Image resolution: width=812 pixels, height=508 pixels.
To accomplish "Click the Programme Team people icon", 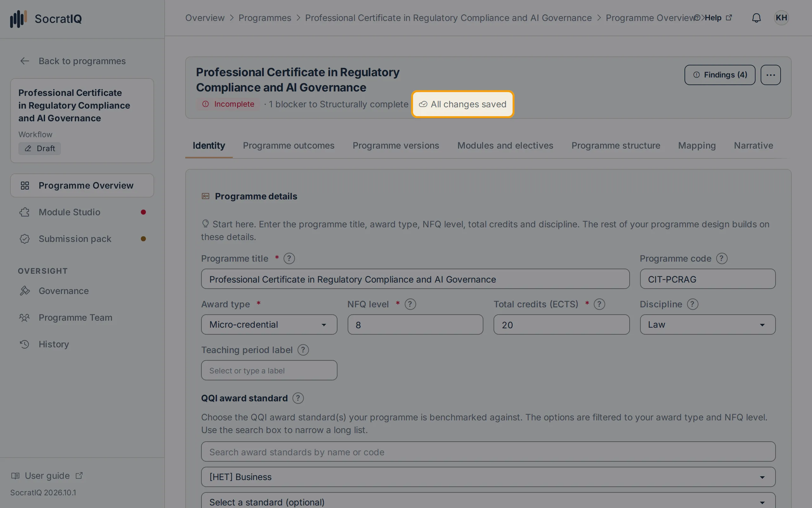I will (x=24, y=317).
